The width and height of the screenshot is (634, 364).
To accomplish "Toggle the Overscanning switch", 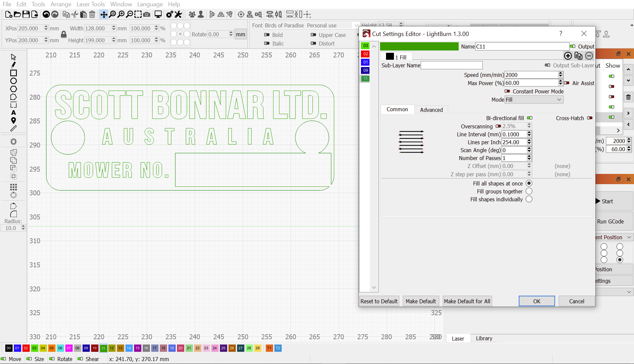I will click(x=498, y=126).
